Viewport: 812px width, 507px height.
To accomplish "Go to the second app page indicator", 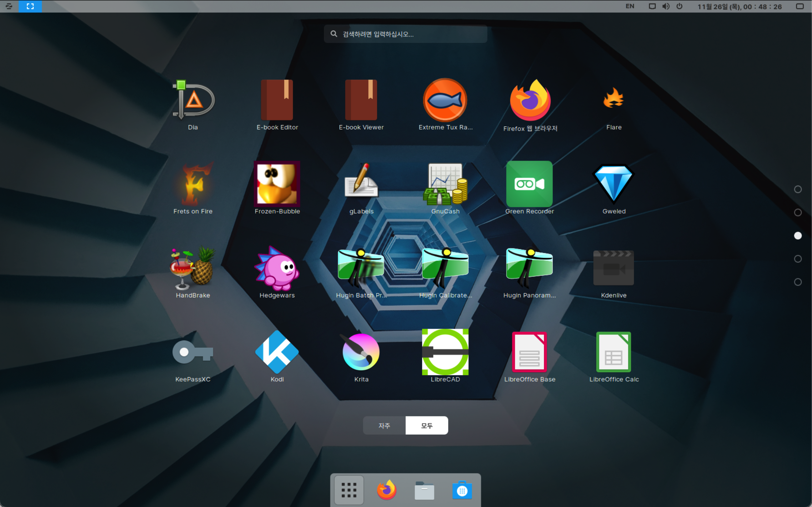I will click(x=798, y=212).
